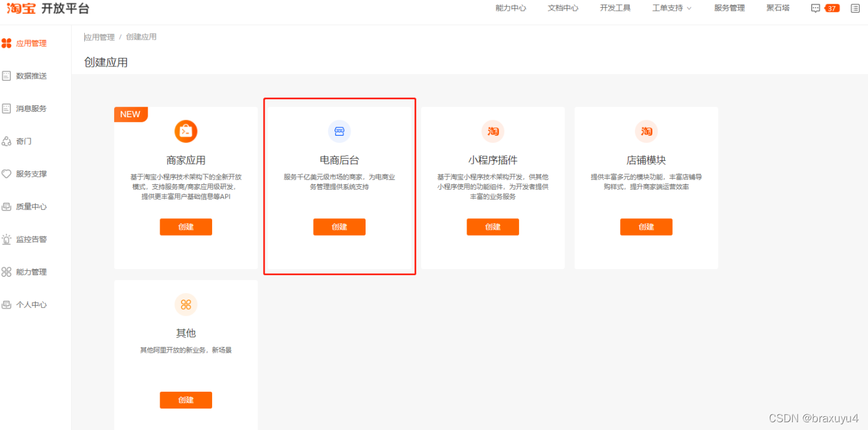This screenshot has height=430, width=868.
Task: Click the 小程序插件 card title
Action: 493,160
